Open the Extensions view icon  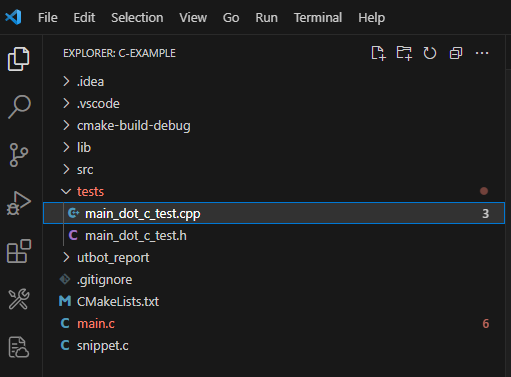[x=19, y=251]
